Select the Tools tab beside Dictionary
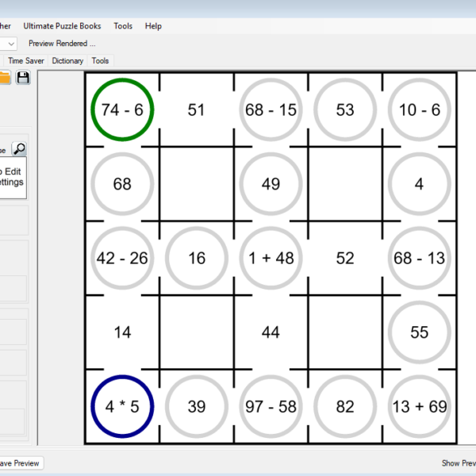 tap(100, 60)
